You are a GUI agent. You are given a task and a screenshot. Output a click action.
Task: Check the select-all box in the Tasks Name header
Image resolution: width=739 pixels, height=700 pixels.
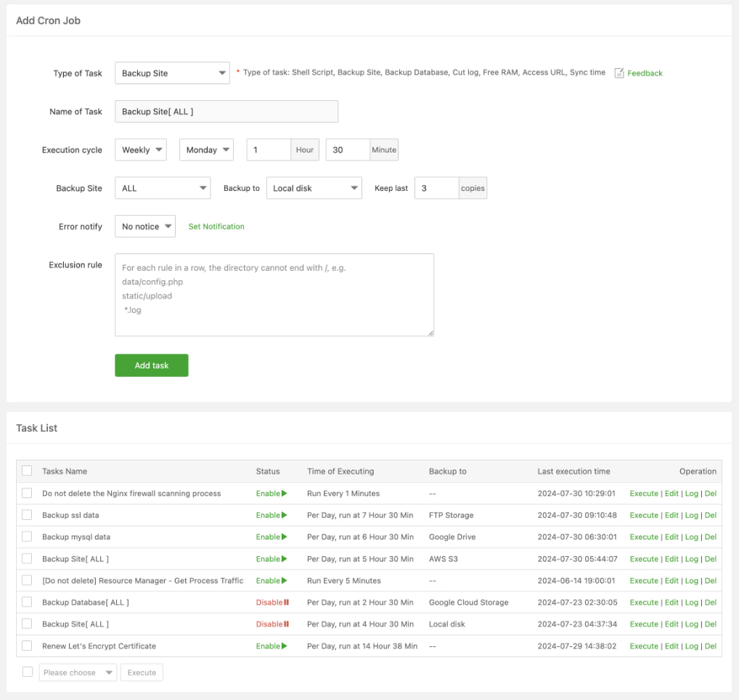point(27,471)
